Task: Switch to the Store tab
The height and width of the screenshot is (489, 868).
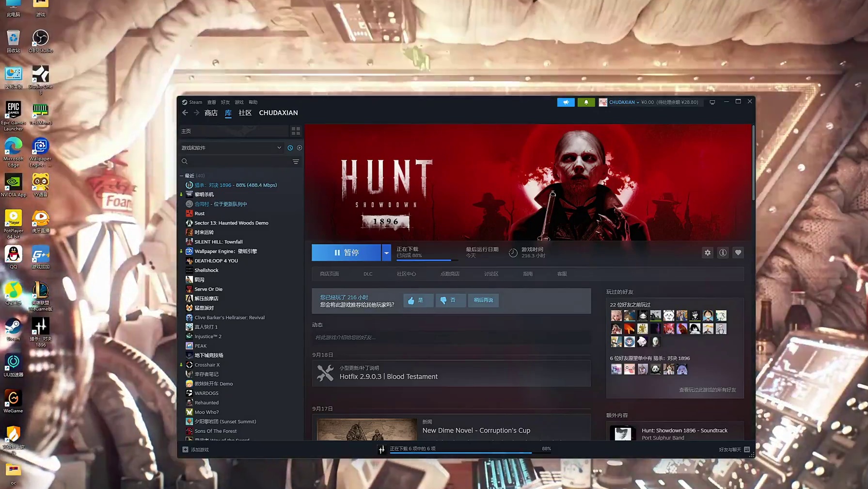Action: click(x=211, y=113)
